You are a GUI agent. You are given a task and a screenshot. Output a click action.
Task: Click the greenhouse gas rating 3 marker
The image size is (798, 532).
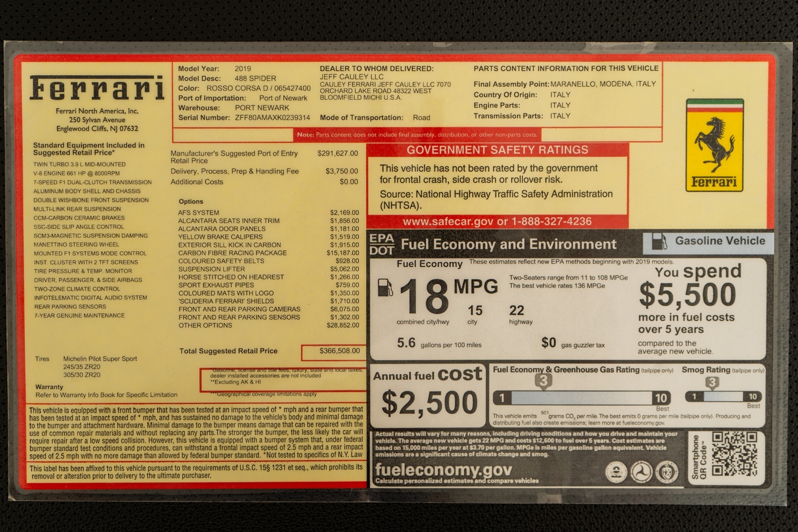[544, 381]
